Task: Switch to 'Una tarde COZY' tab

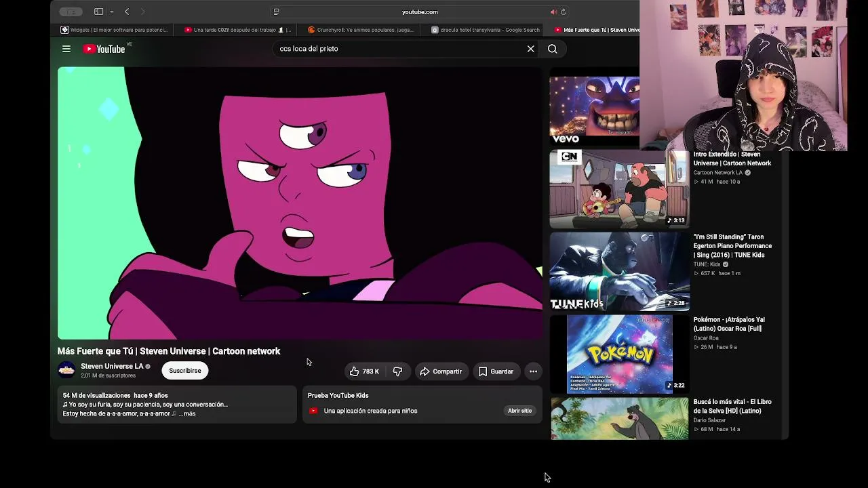Action: [x=238, y=30]
